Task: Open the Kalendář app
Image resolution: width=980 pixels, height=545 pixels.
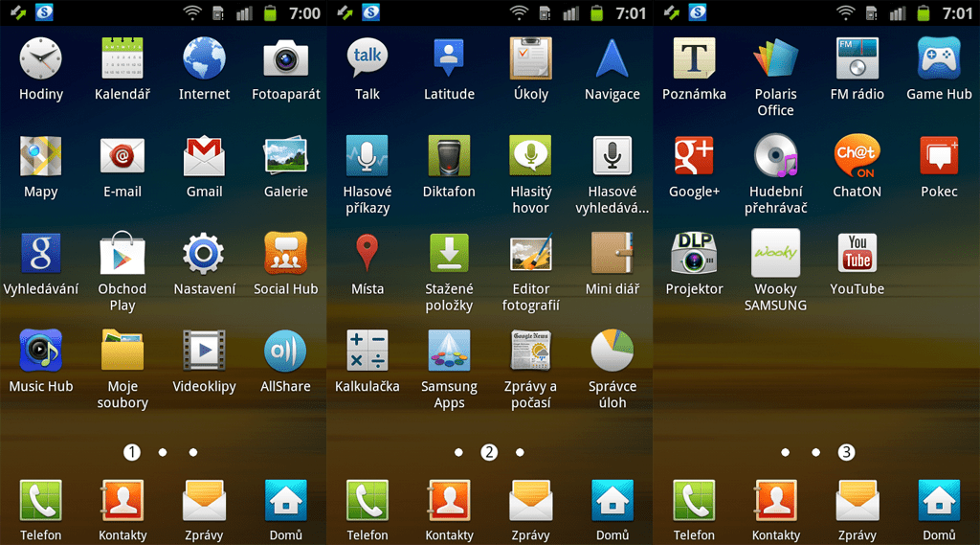Action: point(122,58)
